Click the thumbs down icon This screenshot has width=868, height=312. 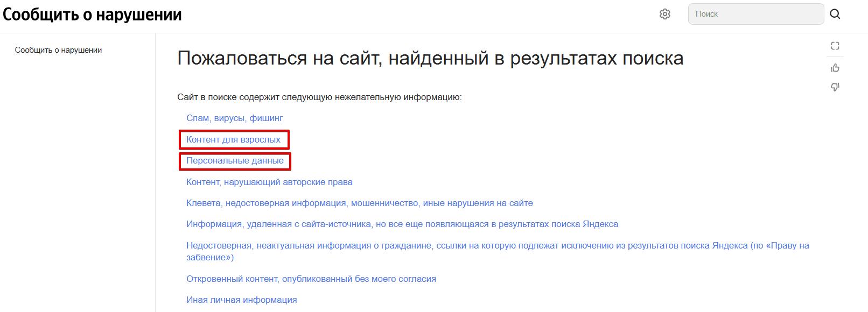pyautogui.click(x=835, y=87)
